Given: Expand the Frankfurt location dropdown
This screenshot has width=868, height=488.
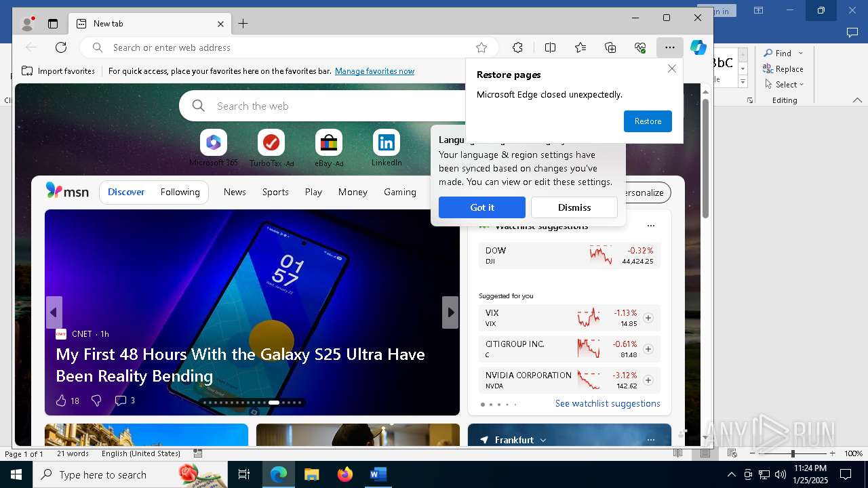Looking at the screenshot, I should point(542,440).
